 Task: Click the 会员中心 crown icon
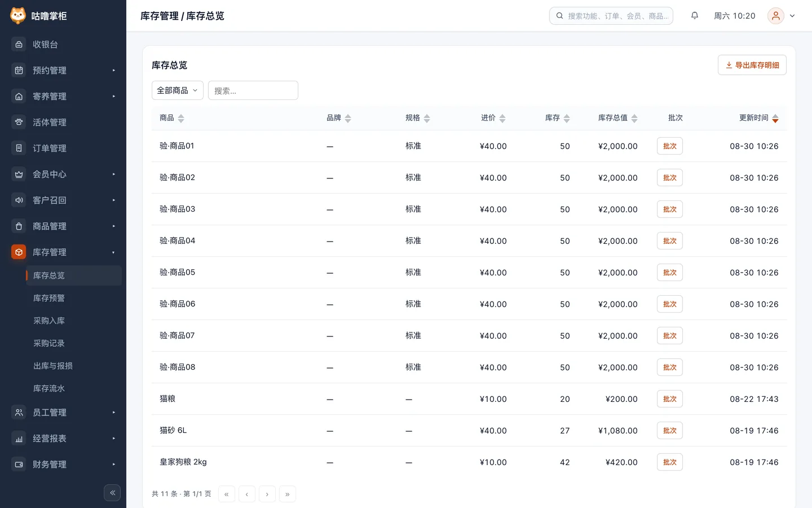[x=19, y=174]
